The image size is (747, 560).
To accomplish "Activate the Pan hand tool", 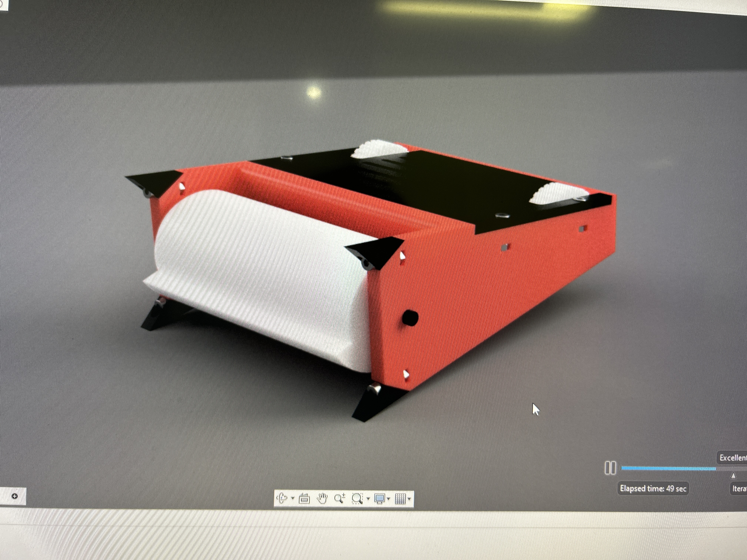I will pyautogui.click(x=322, y=498).
